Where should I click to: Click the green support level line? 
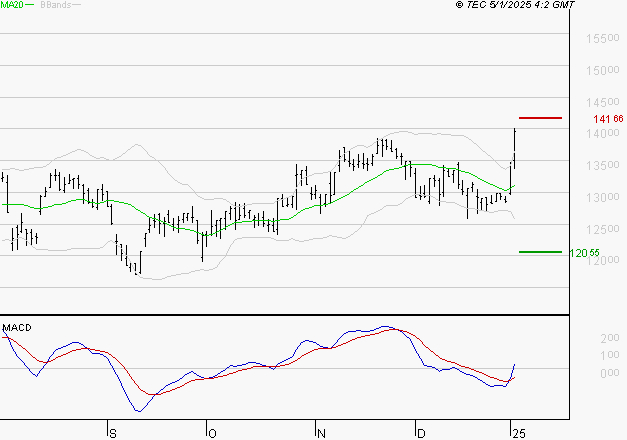[540, 252]
